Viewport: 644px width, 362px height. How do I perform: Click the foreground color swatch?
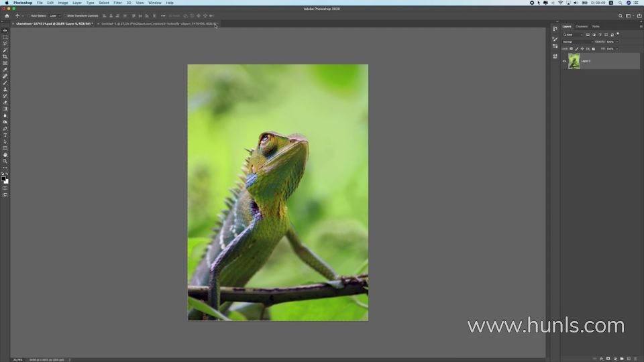pyautogui.click(x=4, y=179)
